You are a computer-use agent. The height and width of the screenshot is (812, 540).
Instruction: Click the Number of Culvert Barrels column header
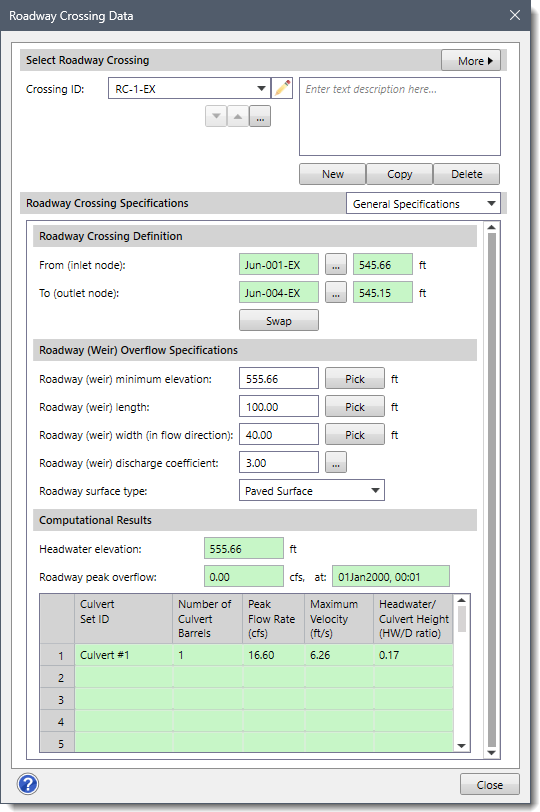(207, 619)
